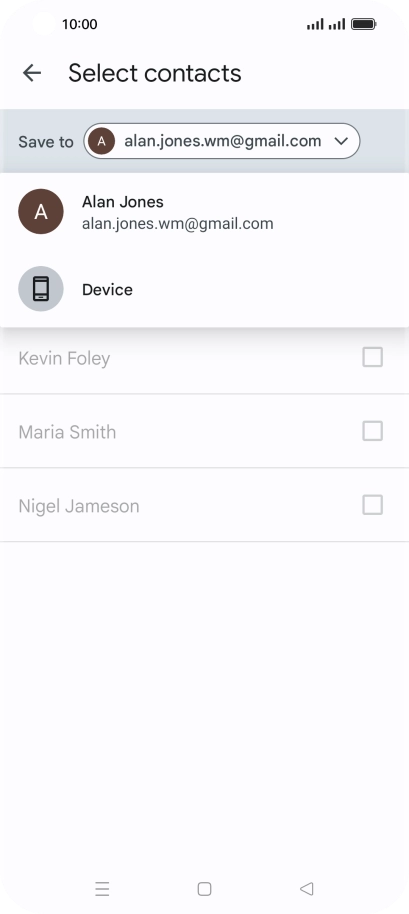Tap the small avatar in Save to chip
Viewport: 409px width, 914px height.
101,141
